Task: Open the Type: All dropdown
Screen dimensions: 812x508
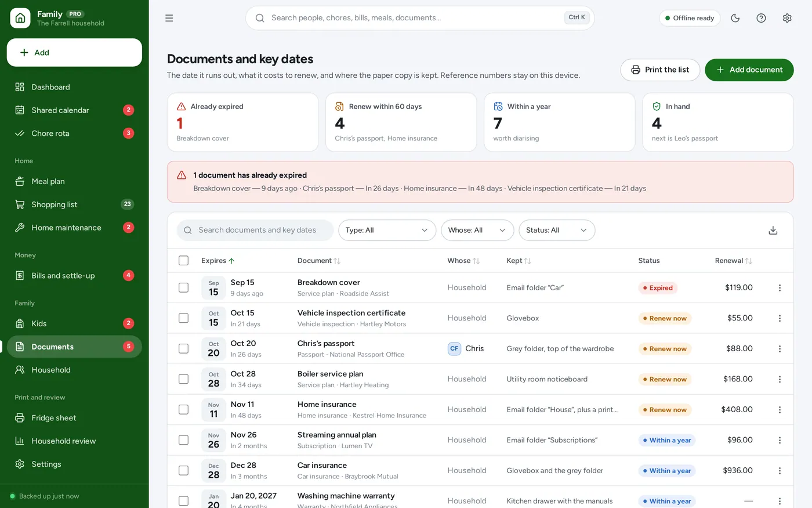Action: pyautogui.click(x=387, y=230)
